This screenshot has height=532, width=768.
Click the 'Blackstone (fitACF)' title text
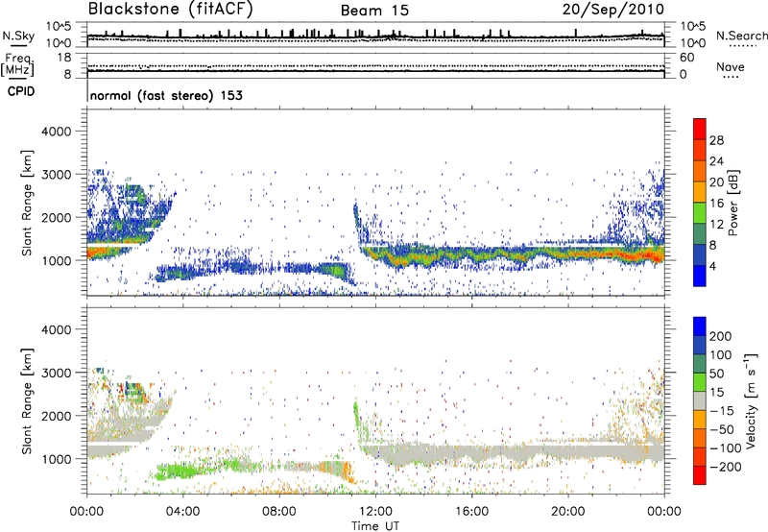[170, 10]
